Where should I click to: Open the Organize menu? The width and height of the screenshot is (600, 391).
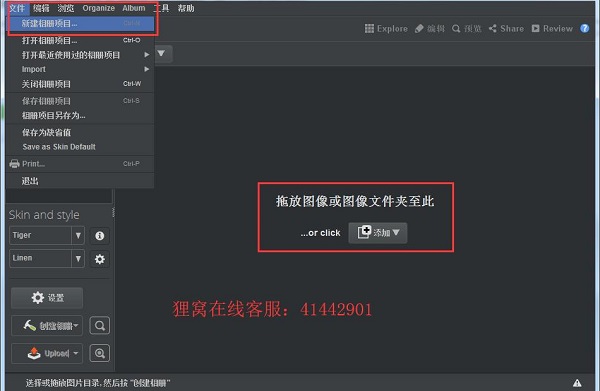98,8
